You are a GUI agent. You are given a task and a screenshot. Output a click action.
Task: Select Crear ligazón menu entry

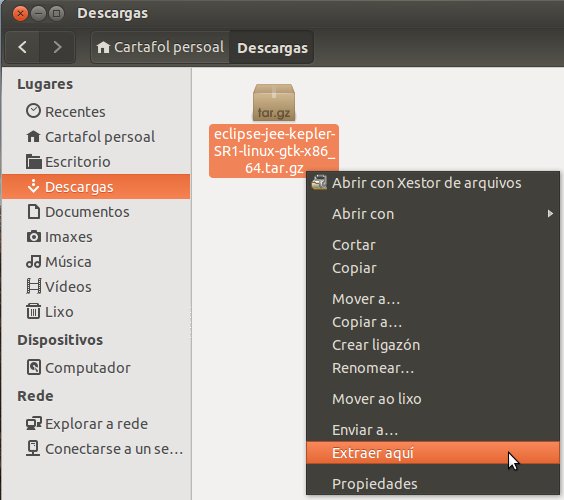click(433, 345)
